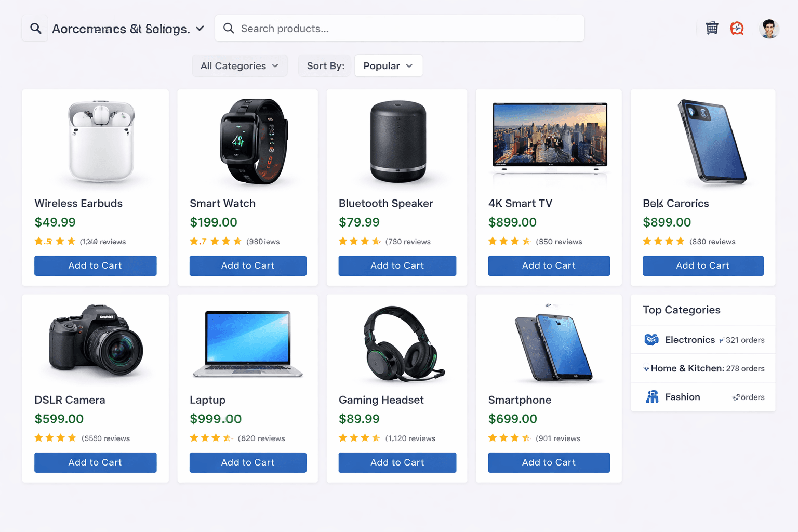798x532 pixels.
Task: Open the All Categories dropdown
Action: tap(240, 65)
